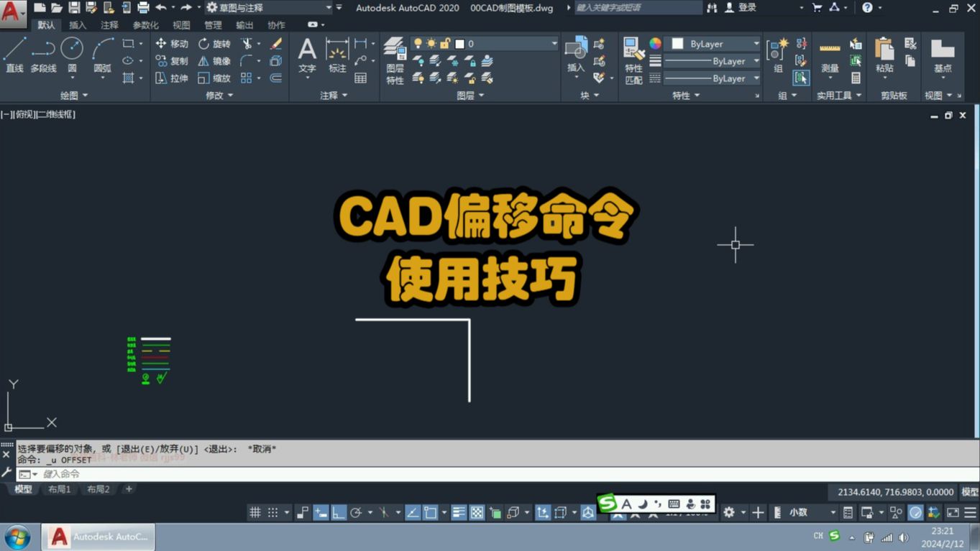
Task: Select the Polyline (多段线) tool
Action: [43, 55]
